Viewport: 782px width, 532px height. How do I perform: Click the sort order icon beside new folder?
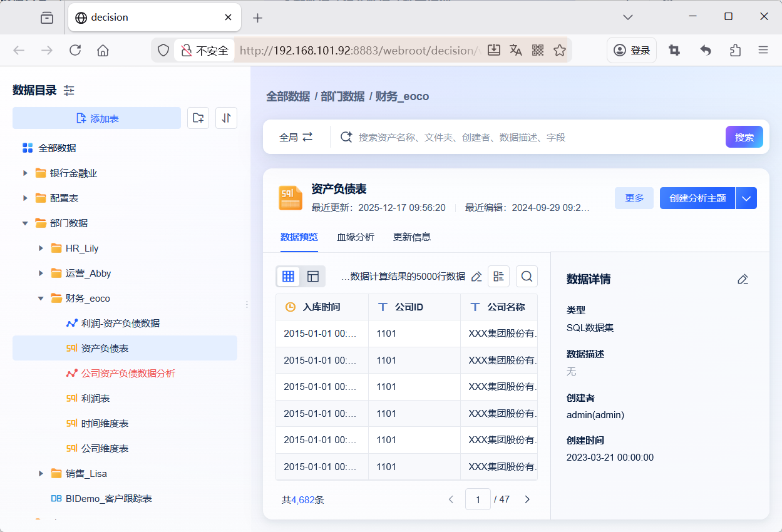(x=226, y=118)
